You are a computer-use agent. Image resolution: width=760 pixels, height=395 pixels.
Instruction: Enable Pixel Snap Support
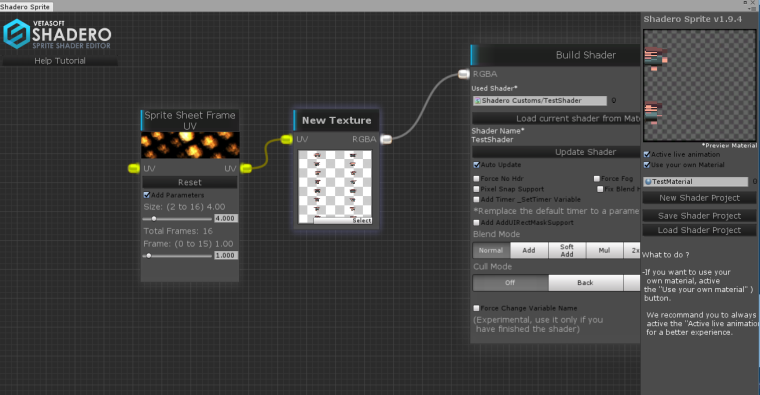pyautogui.click(x=476, y=189)
